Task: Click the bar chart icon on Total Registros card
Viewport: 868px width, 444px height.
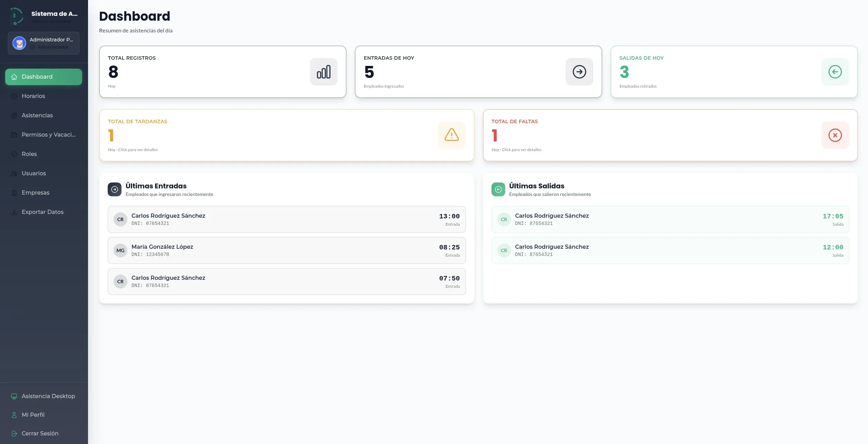Action: [x=323, y=71]
